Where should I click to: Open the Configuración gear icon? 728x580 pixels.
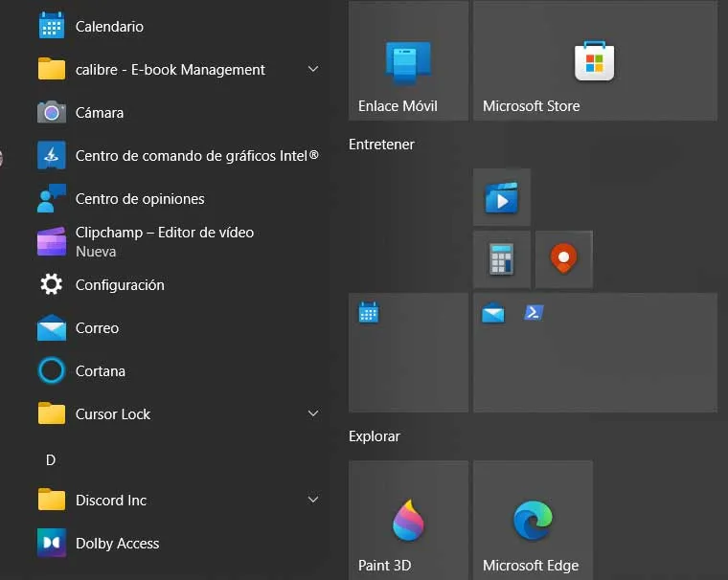tap(52, 284)
